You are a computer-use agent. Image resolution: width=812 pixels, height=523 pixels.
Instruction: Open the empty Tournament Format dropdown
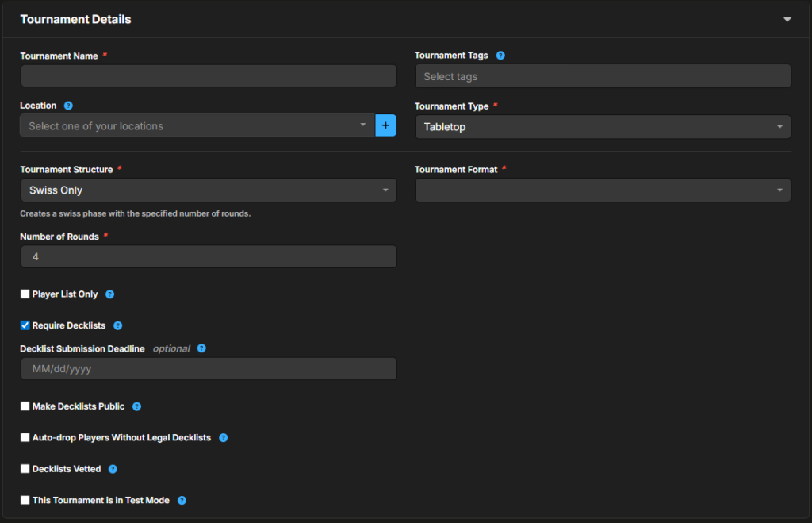(x=603, y=190)
